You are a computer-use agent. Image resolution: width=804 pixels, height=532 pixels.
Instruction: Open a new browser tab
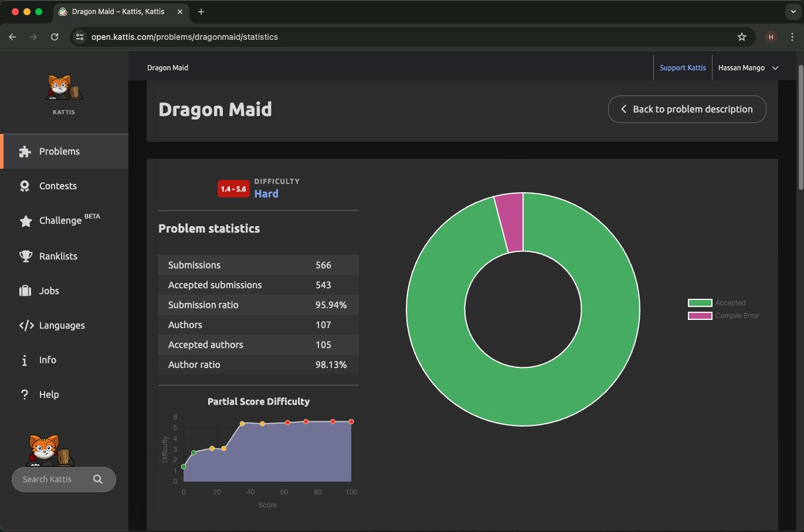coord(201,12)
